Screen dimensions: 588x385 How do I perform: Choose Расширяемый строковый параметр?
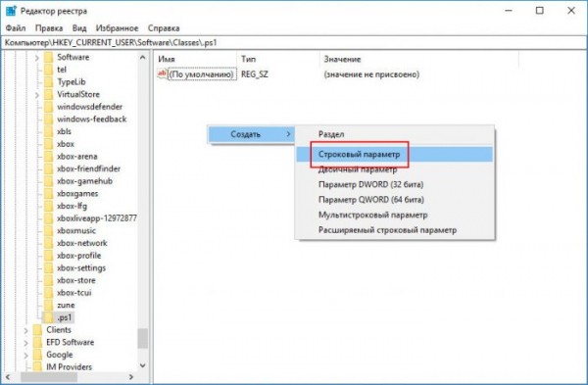coord(395,230)
